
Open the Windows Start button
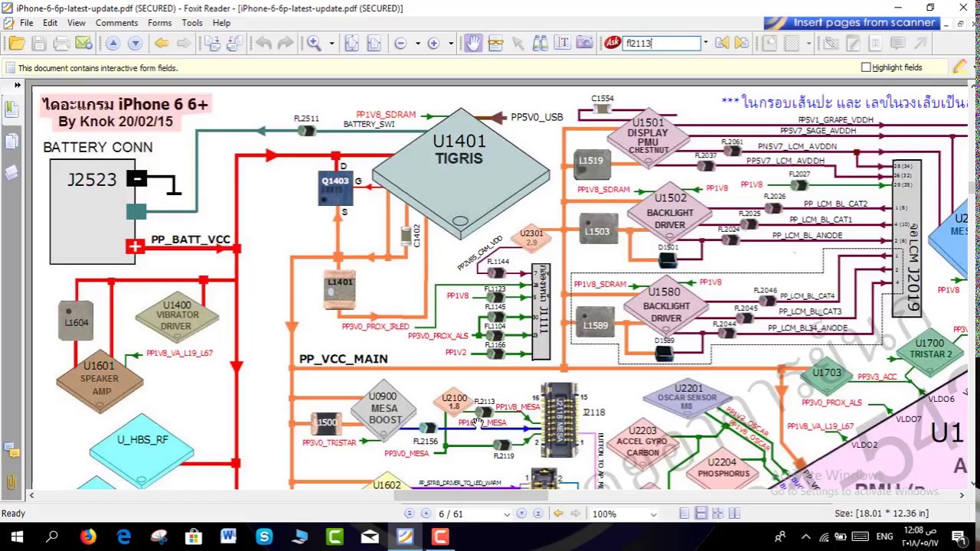(x=17, y=536)
